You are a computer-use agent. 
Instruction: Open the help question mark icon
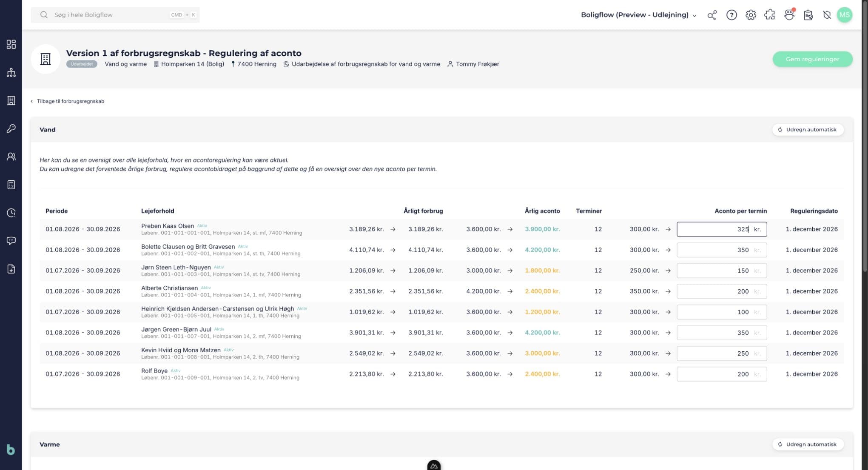pyautogui.click(x=731, y=15)
